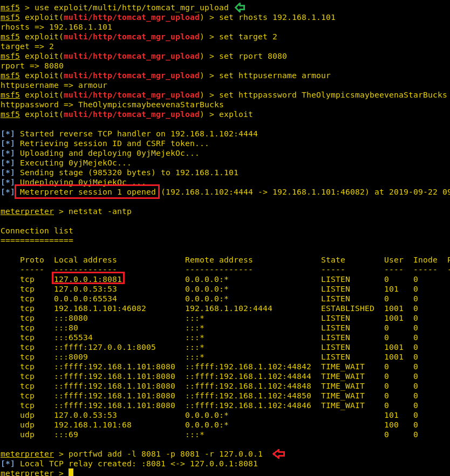Select the 'set target 2' command

pos(248,37)
